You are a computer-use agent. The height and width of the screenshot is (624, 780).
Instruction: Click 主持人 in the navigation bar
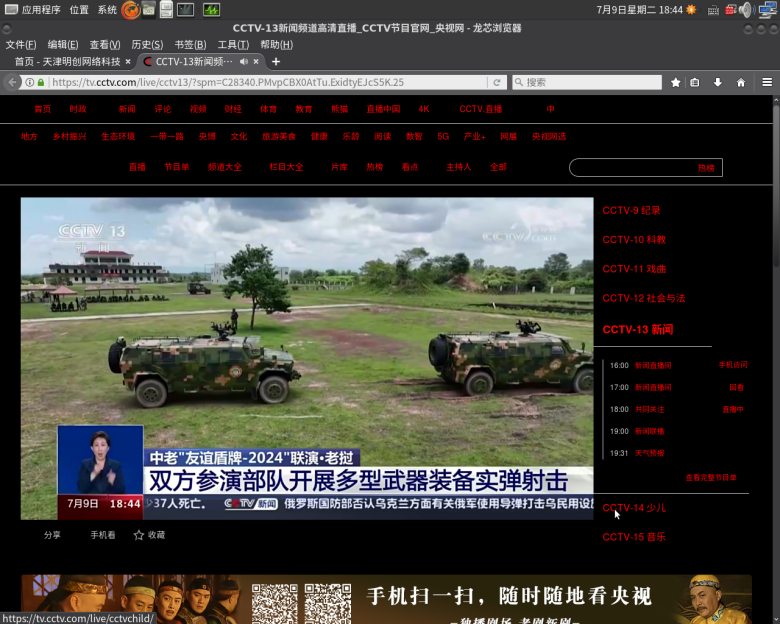point(459,167)
